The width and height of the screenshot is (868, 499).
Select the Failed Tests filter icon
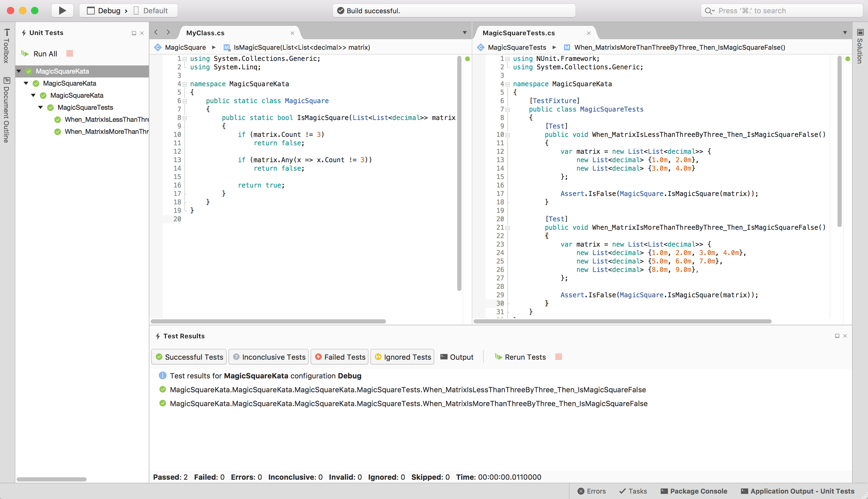coord(318,357)
